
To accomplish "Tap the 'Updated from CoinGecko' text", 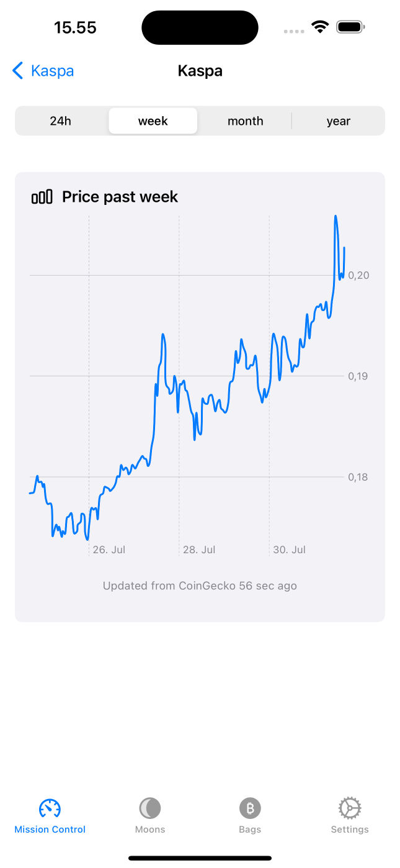I will click(x=200, y=585).
